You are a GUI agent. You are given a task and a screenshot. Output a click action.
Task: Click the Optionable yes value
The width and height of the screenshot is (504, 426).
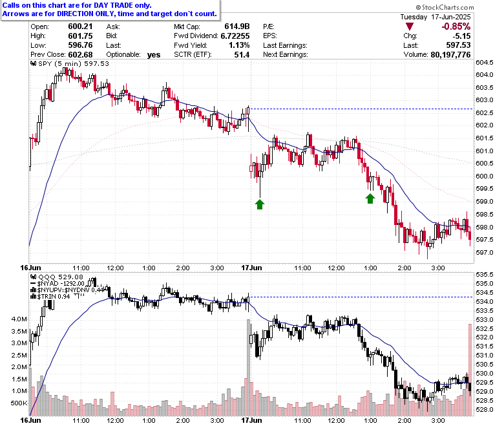[x=154, y=55]
